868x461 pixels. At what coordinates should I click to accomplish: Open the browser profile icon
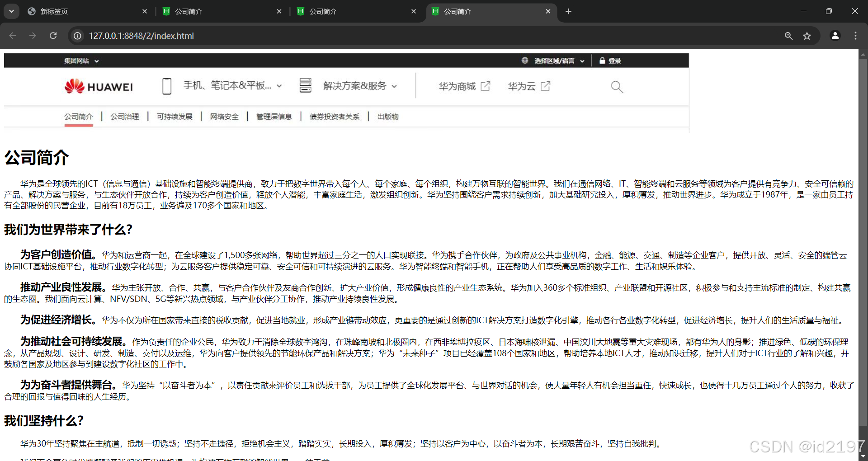click(x=835, y=36)
